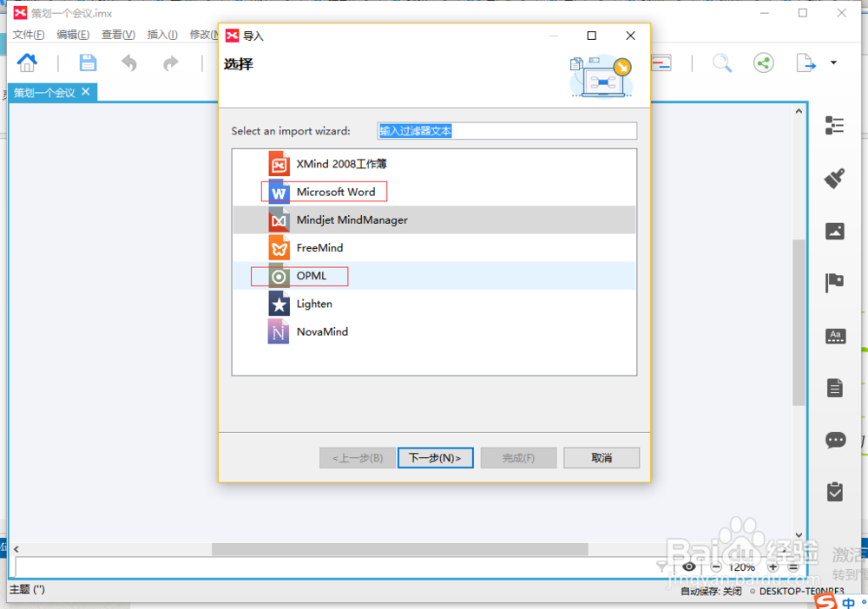Select Mindjet MindManager import wizard

tap(434, 219)
